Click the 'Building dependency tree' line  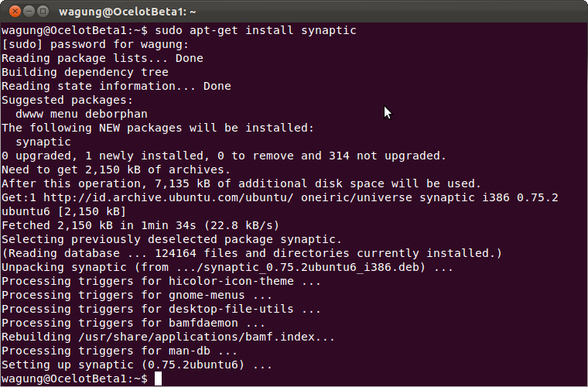pos(84,72)
